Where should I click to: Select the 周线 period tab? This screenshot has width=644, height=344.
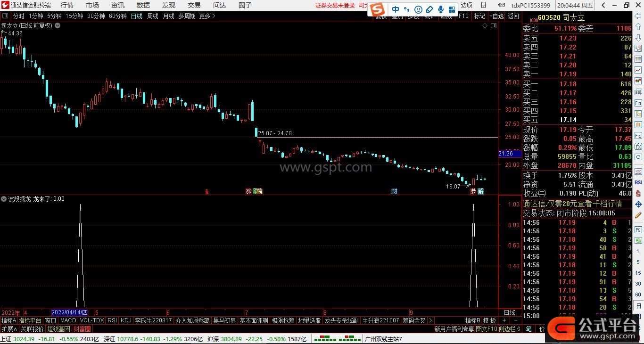(x=153, y=16)
